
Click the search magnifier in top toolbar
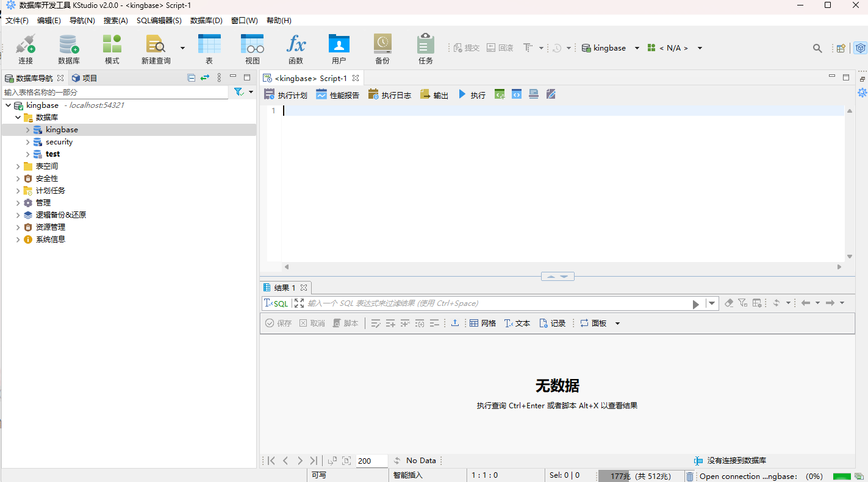817,48
